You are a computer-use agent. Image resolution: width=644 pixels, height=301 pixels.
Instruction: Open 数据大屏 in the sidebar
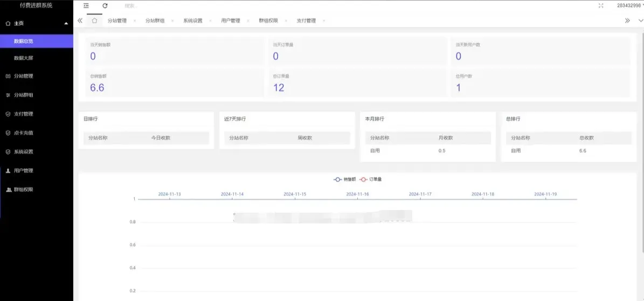click(x=23, y=58)
